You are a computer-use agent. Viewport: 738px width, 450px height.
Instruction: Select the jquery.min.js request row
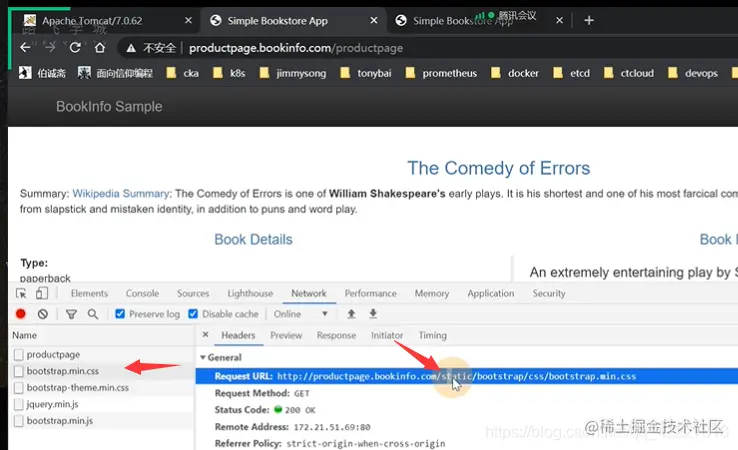tap(102, 404)
